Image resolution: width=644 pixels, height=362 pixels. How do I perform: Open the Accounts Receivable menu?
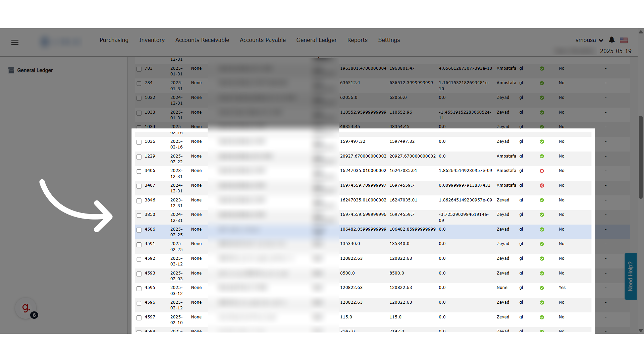click(202, 40)
